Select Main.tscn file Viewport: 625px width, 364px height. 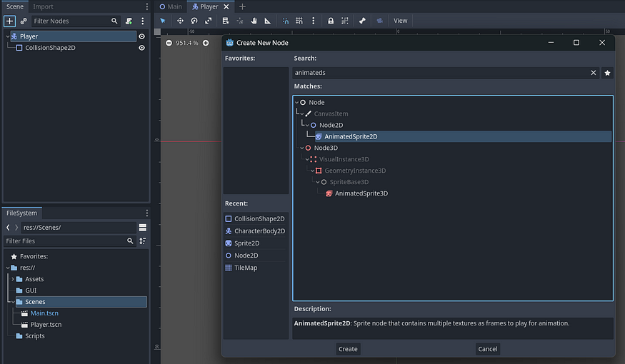point(44,313)
